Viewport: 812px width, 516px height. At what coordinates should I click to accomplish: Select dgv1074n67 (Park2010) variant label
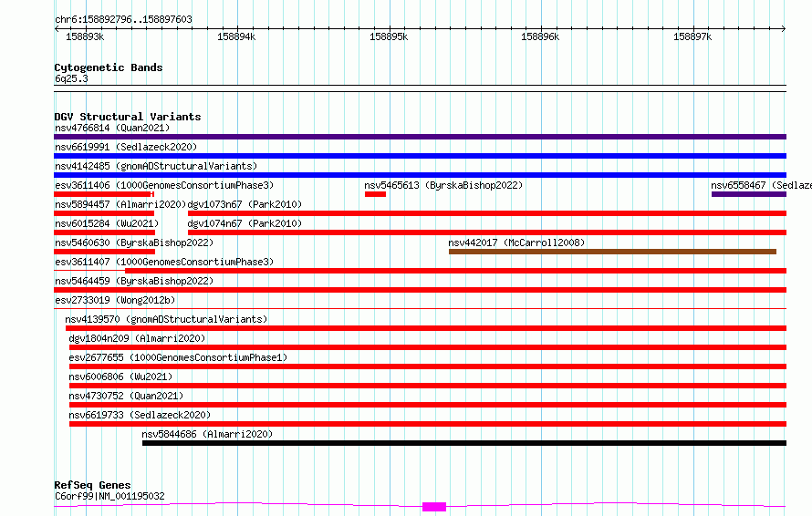pos(245,223)
